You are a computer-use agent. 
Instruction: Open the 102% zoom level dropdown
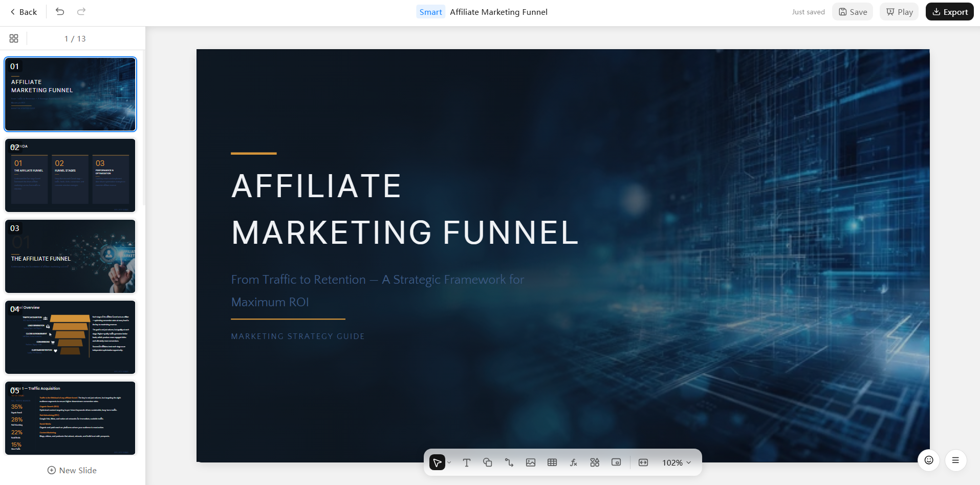(x=677, y=462)
